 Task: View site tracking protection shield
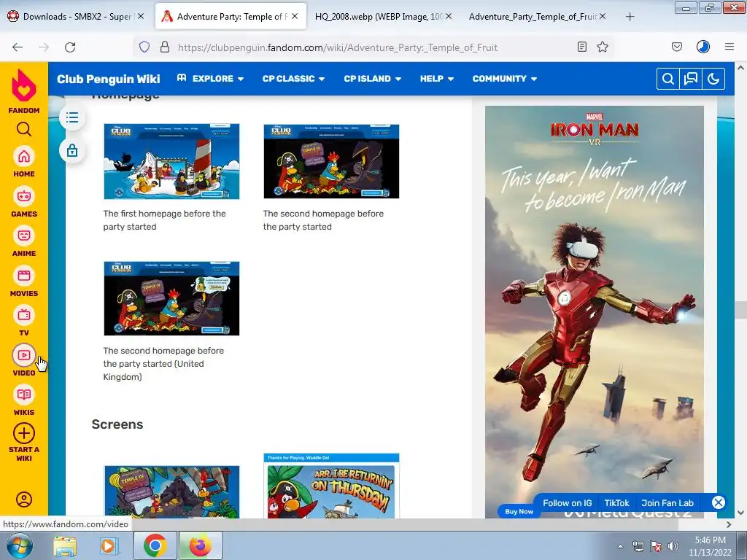(144, 47)
